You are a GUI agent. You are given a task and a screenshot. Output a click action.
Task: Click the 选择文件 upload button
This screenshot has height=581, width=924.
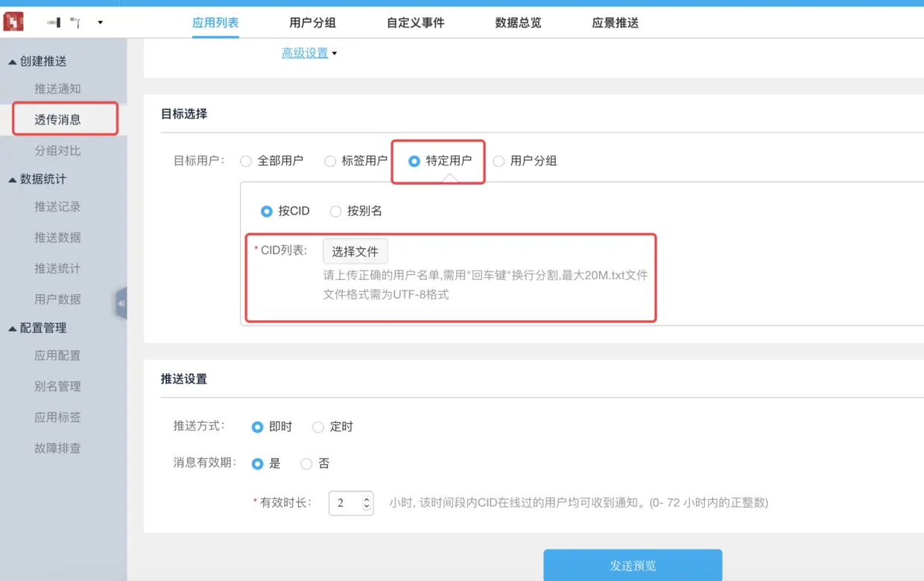(x=355, y=251)
